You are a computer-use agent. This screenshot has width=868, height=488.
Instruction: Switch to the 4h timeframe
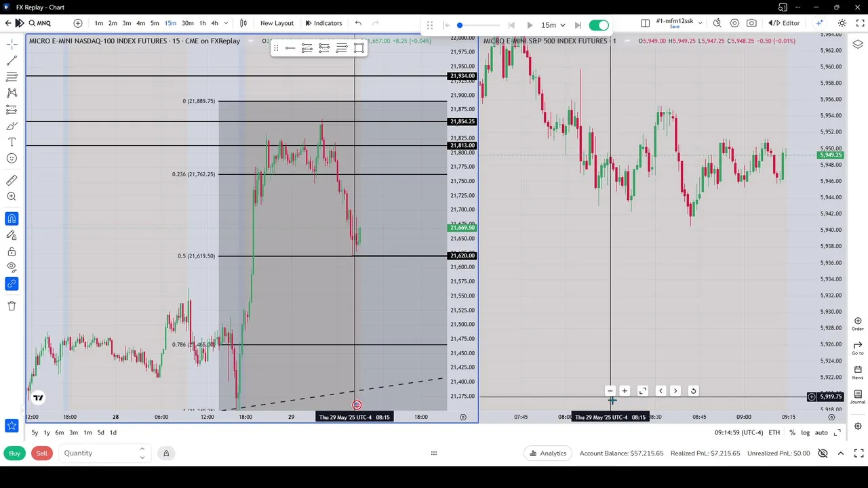pyautogui.click(x=214, y=23)
